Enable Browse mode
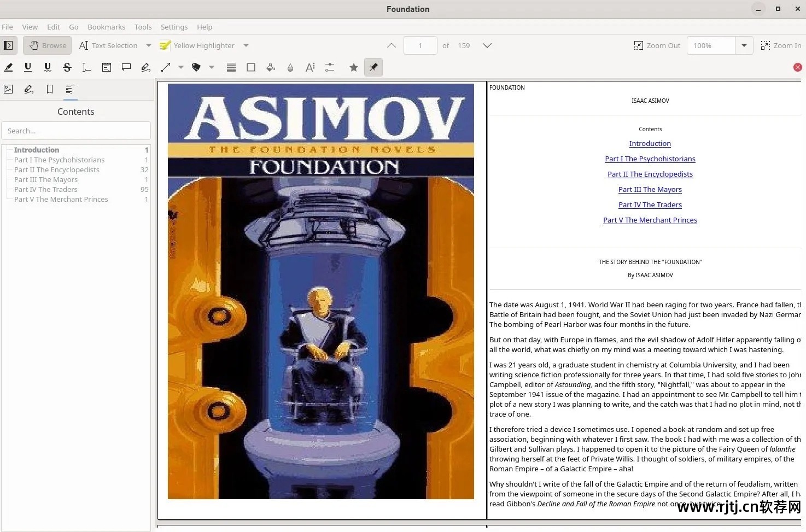 point(48,45)
